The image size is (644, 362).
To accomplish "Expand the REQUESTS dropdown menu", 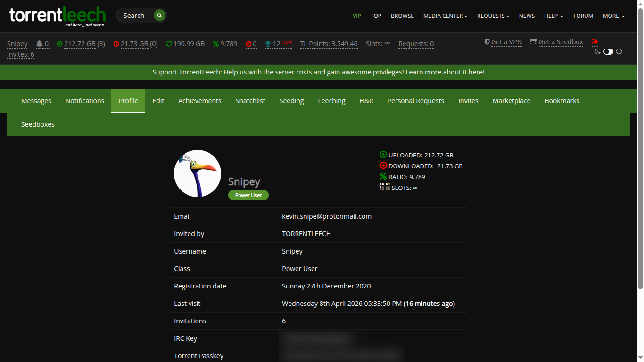I will coord(493,16).
